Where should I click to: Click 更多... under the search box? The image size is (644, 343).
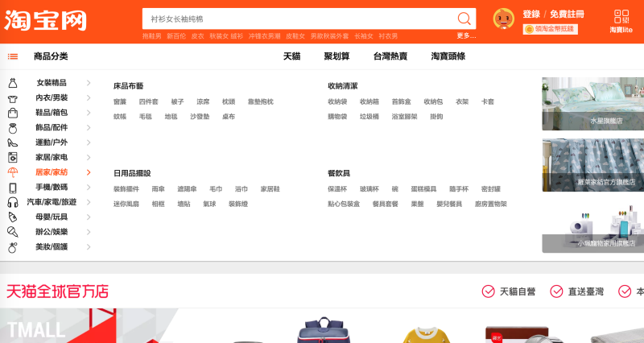point(467,35)
